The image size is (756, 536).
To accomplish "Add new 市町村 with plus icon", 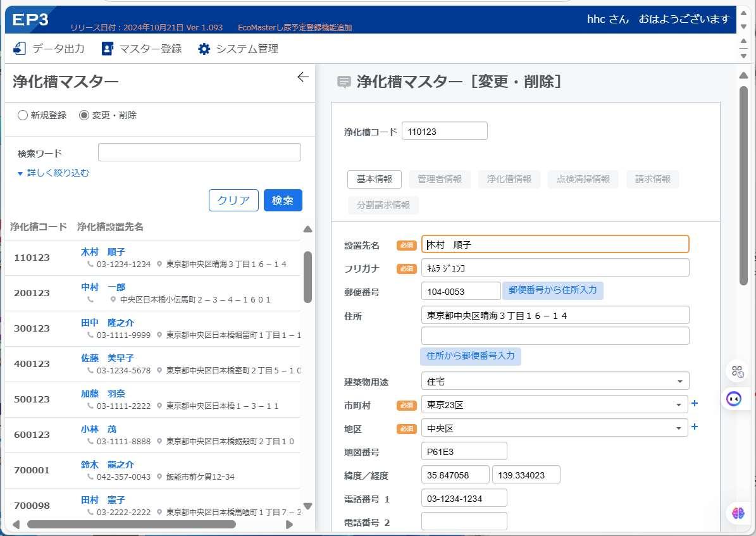I will click(x=694, y=403).
